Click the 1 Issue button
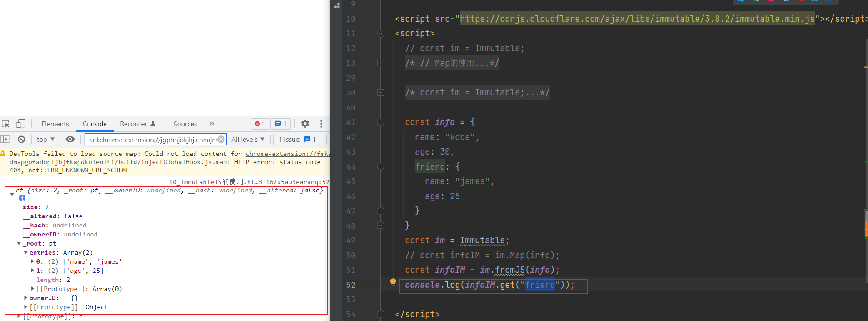868x321 pixels. point(297,140)
